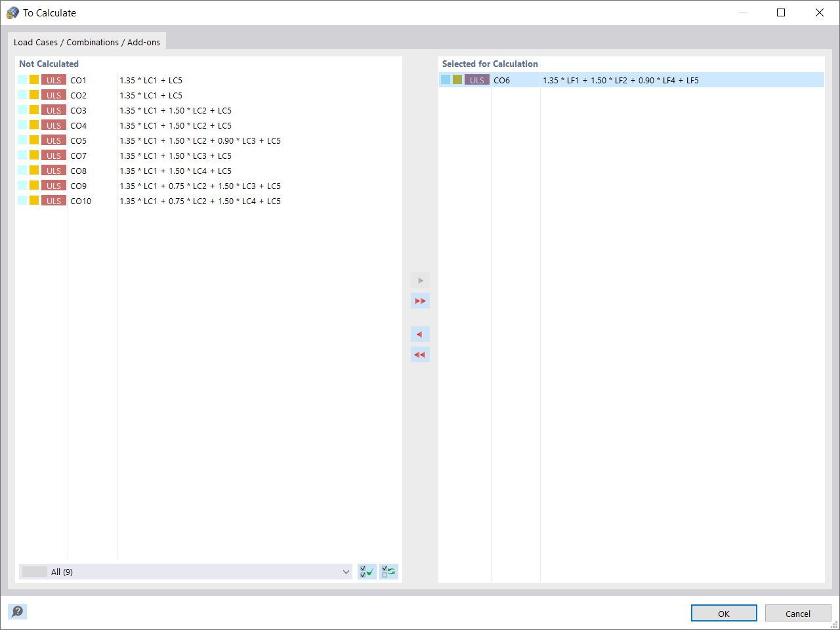
Task: Click the select all entries checkmark icon
Action: 367,572
